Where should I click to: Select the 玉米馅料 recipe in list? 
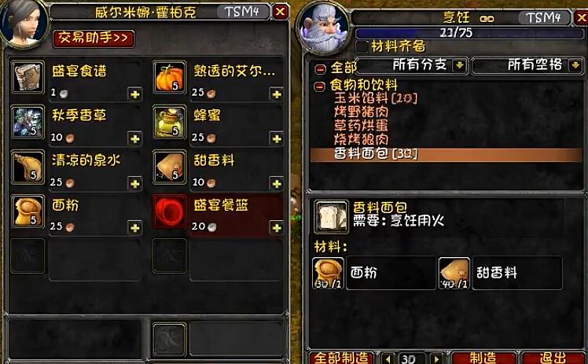(376, 98)
